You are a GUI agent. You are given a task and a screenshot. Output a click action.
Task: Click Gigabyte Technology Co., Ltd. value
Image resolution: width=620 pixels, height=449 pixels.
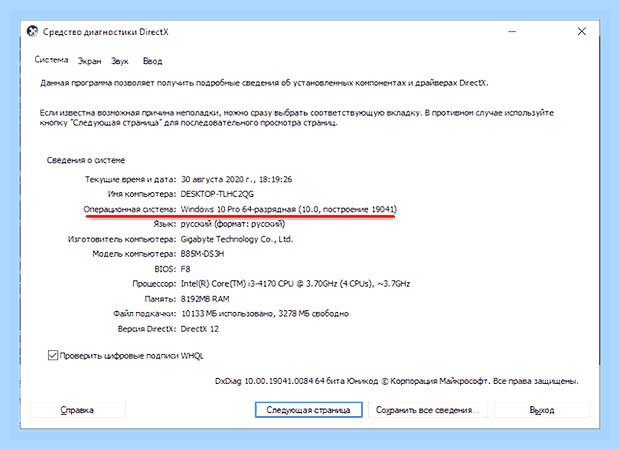point(237,239)
